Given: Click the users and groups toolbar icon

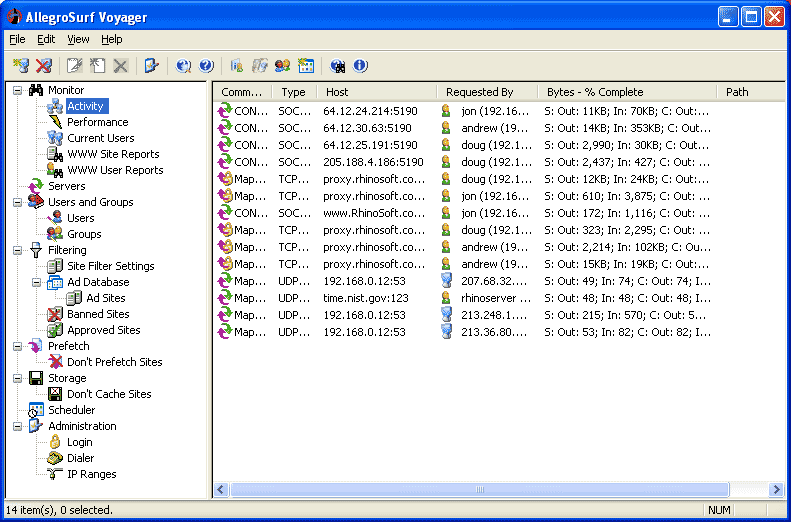Looking at the screenshot, I should 282,66.
